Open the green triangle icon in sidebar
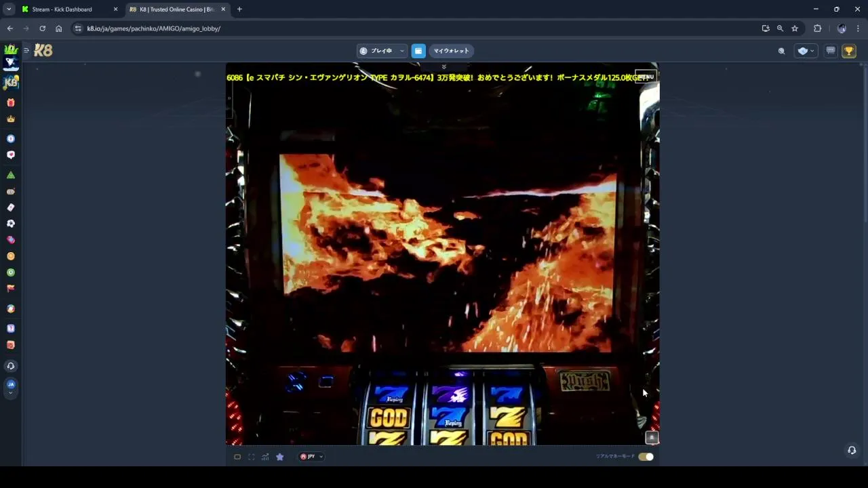868x488 pixels. [10, 175]
